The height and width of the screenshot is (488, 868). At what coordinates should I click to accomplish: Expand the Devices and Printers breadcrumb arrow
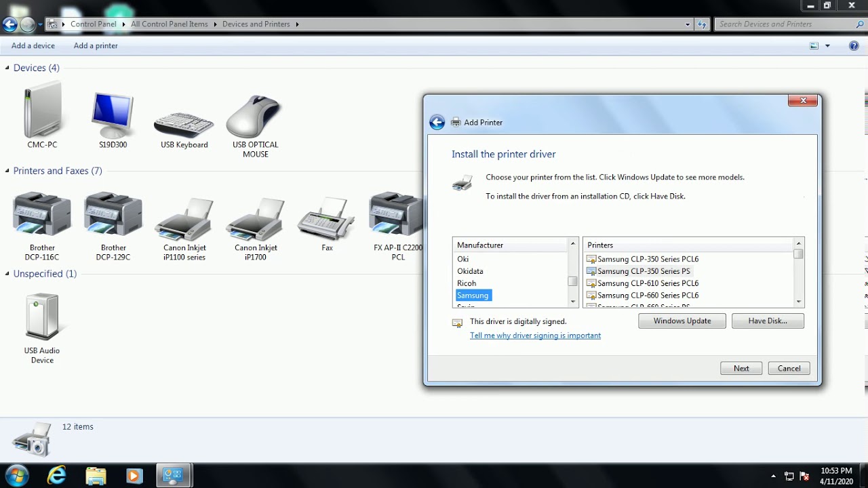297,24
